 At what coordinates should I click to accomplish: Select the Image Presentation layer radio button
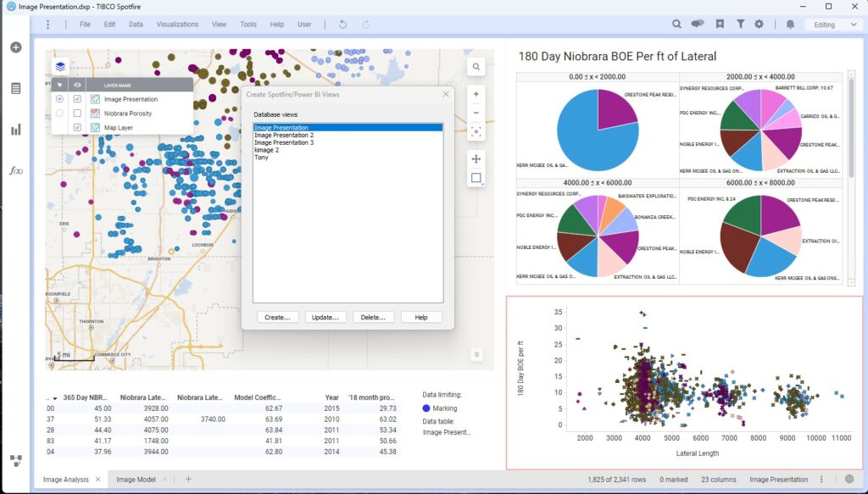pyautogui.click(x=59, y=99)
